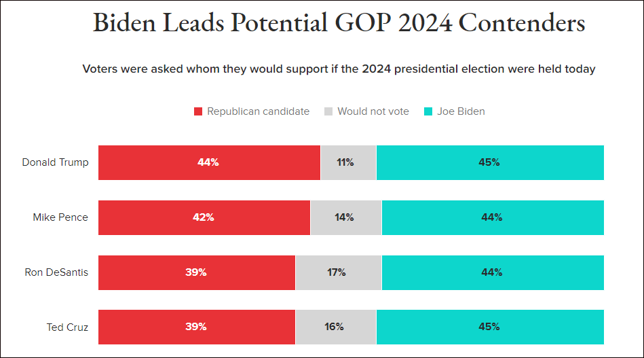Select the 11% would not vote segment
644x358 pixels.
pos(348,162)
